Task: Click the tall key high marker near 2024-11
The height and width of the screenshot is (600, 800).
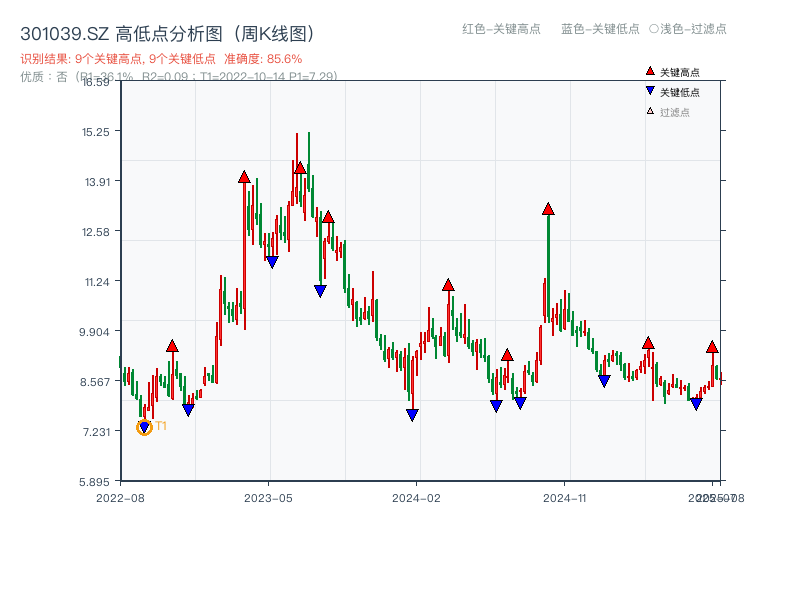Action: 548,208
